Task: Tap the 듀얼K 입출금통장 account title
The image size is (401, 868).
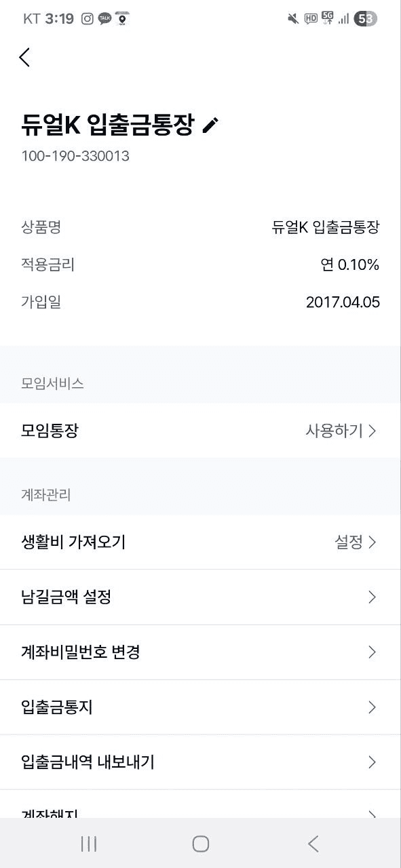Action: pyautogui.click(x=108, y=125)
